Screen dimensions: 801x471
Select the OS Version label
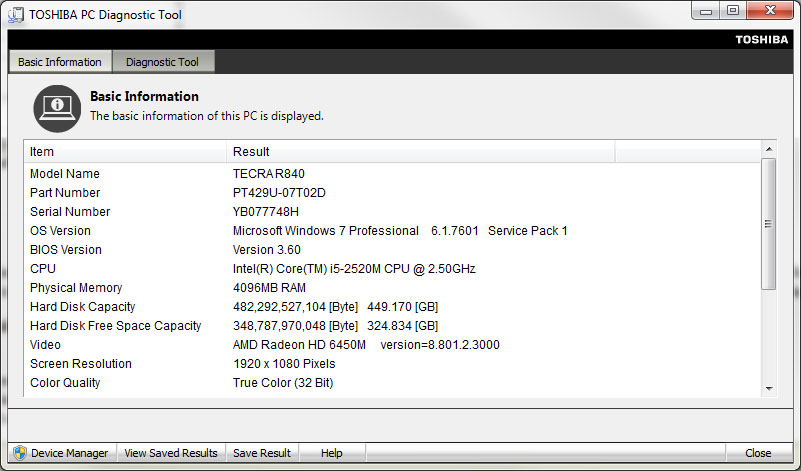click(60, 231)
